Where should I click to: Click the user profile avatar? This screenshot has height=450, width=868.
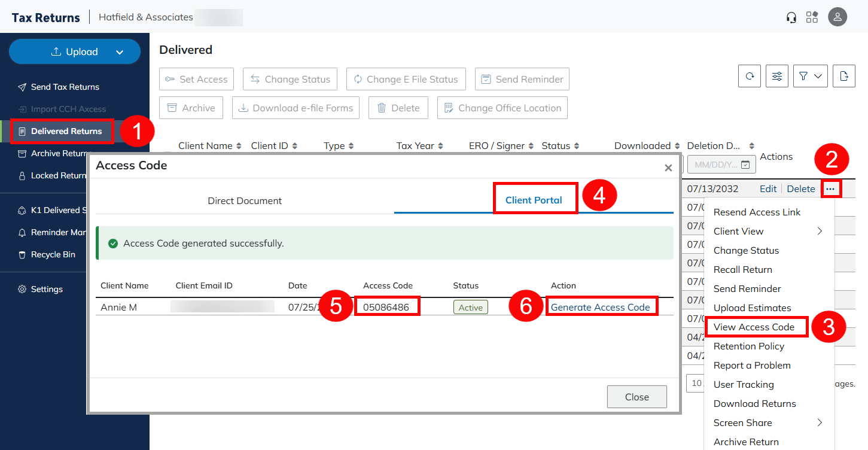click(837, 17)
